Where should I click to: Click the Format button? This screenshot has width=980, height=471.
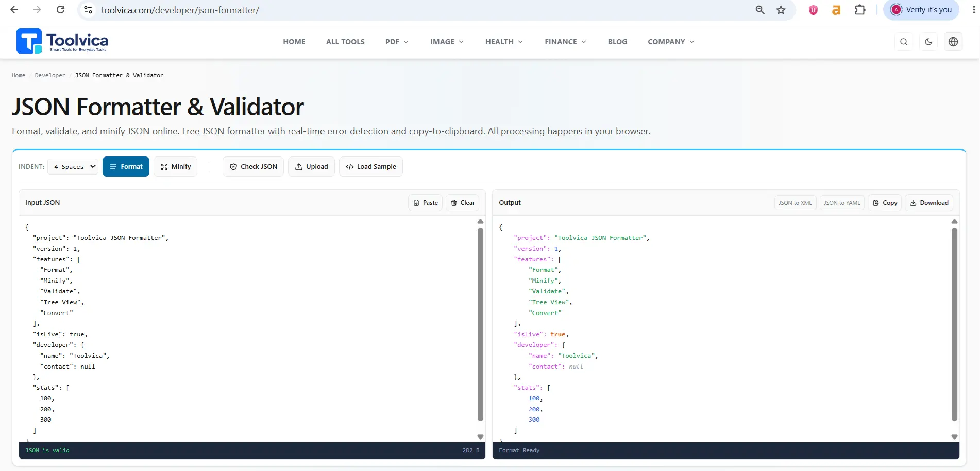[126, 166]
